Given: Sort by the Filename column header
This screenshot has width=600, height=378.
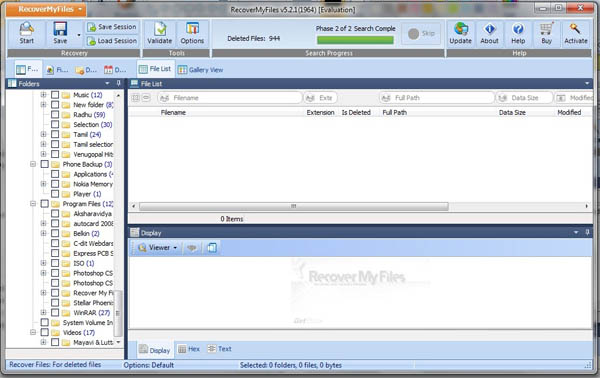Looking at the screenshot, I should coord(173,112).
